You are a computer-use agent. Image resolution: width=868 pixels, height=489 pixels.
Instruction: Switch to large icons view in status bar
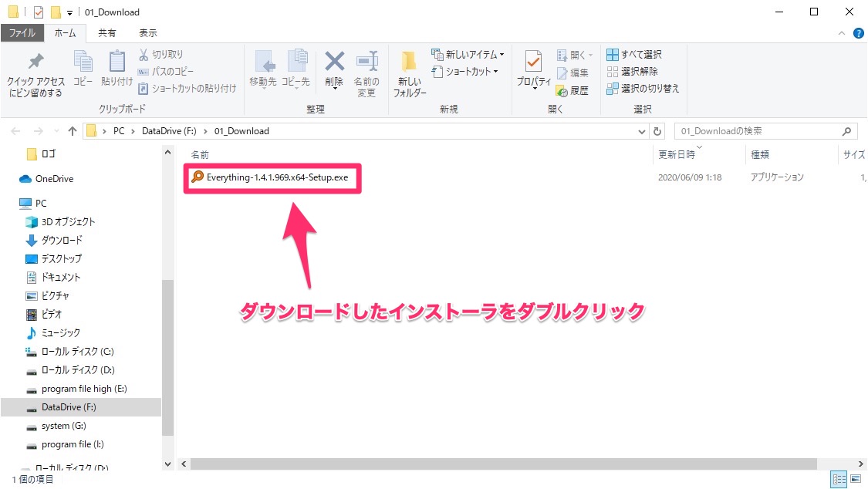point(856,480)
